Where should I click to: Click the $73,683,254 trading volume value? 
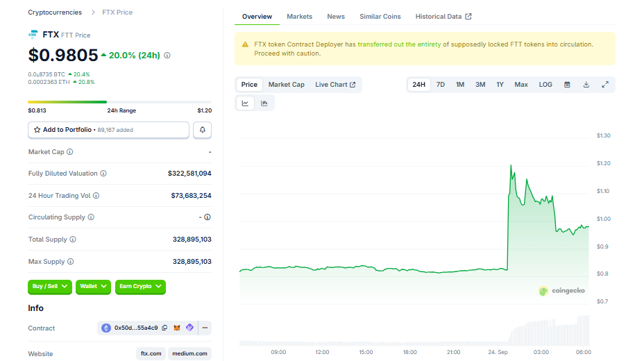pos(191,196)
